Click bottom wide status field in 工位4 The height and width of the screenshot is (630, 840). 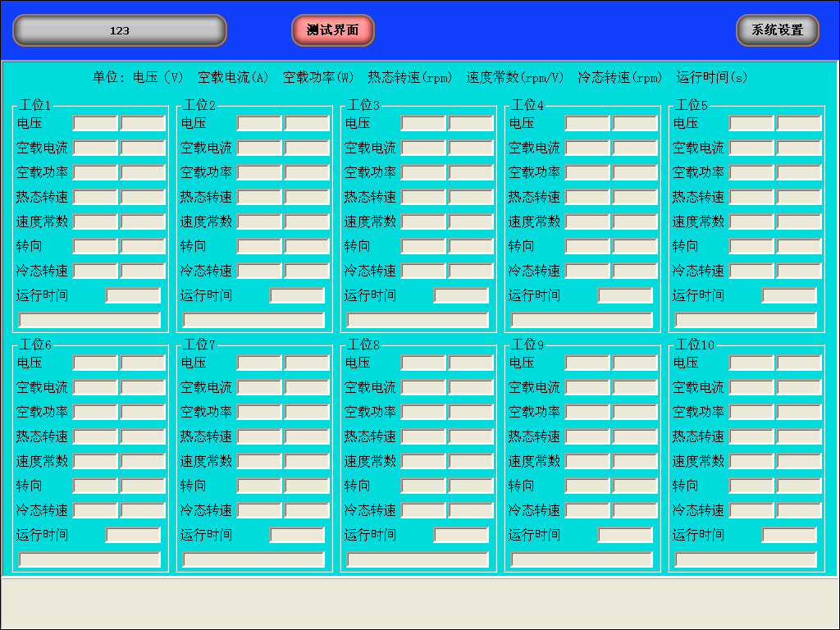pos(582,321)
